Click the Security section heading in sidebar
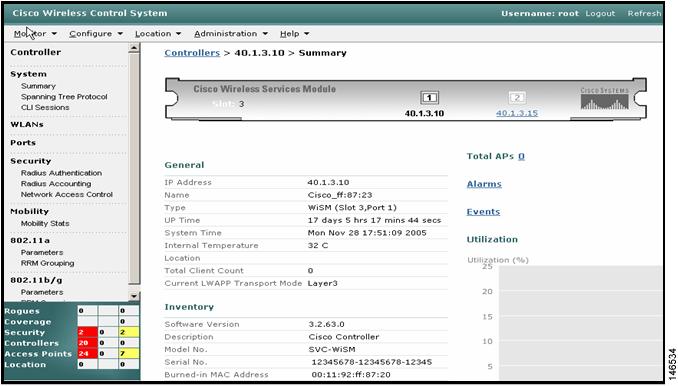Viewport: 678px width, 386px height. click(x=31, y=161)
